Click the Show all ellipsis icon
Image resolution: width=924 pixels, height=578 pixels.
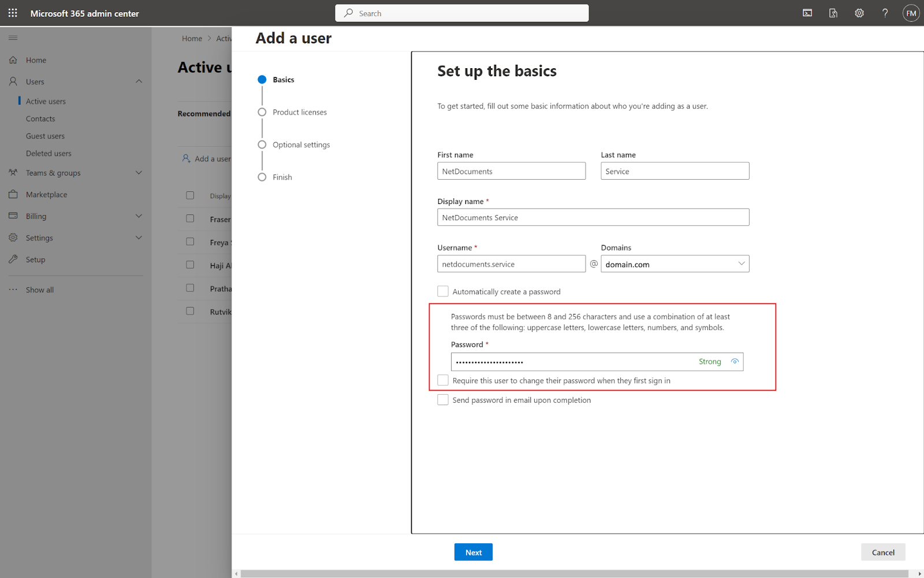13,290
